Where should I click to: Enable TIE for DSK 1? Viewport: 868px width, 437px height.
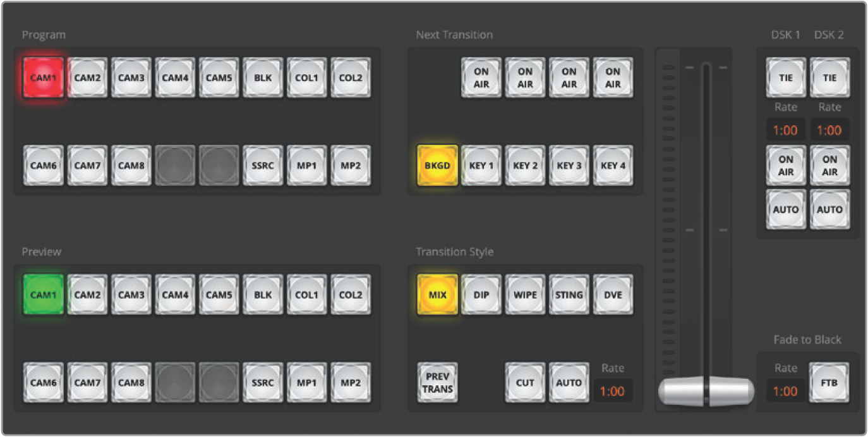(x=786, y=78)
